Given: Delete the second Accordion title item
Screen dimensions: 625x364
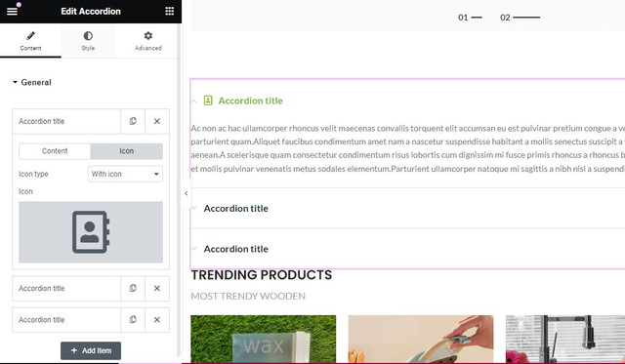Looking at the screenshot, I should click(x=157, y=288).
